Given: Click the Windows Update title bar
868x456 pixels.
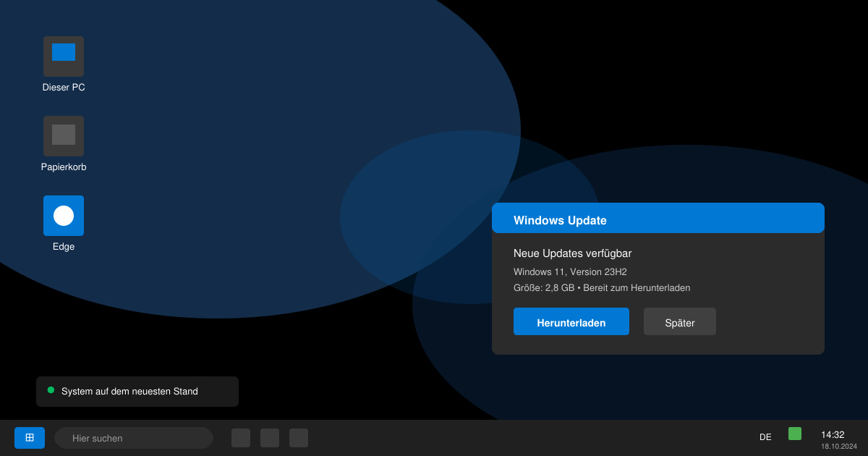Looking at the screenshot, I should [x=658, y=218].
